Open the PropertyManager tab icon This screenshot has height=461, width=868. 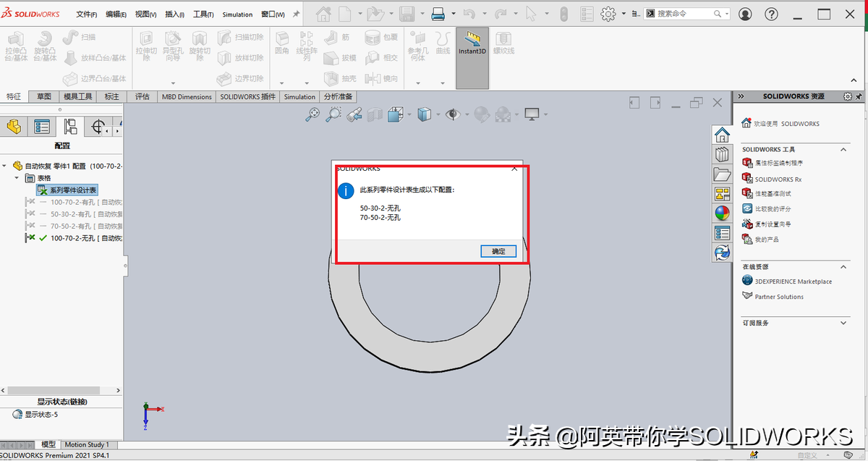tap(42, 127)
